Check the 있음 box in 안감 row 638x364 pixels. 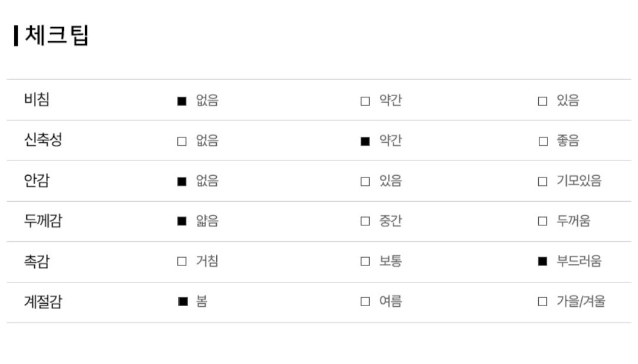365,182
